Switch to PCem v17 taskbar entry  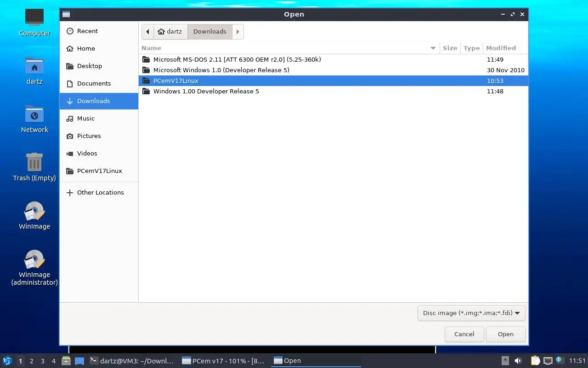[x=223, y=361]
